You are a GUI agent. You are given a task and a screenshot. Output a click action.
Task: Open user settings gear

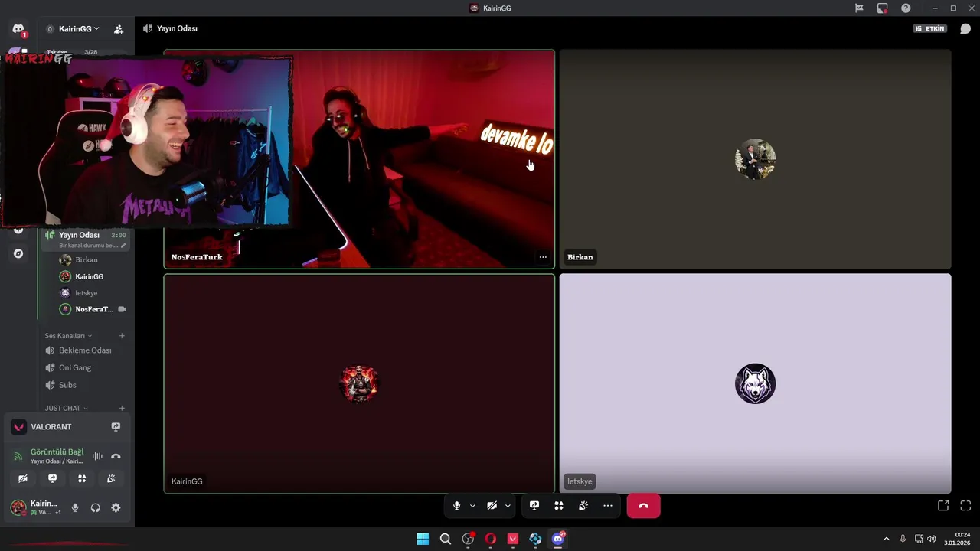click(x=116, y=507)
